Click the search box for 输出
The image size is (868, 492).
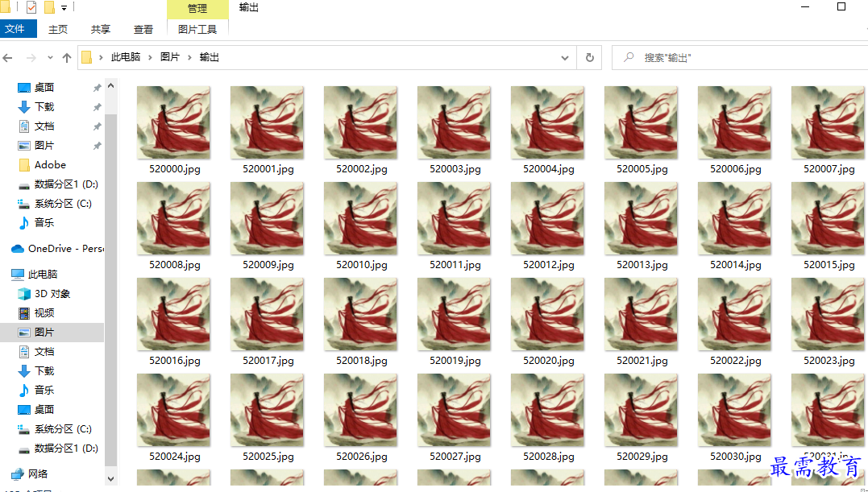click(x=740, y=57)
